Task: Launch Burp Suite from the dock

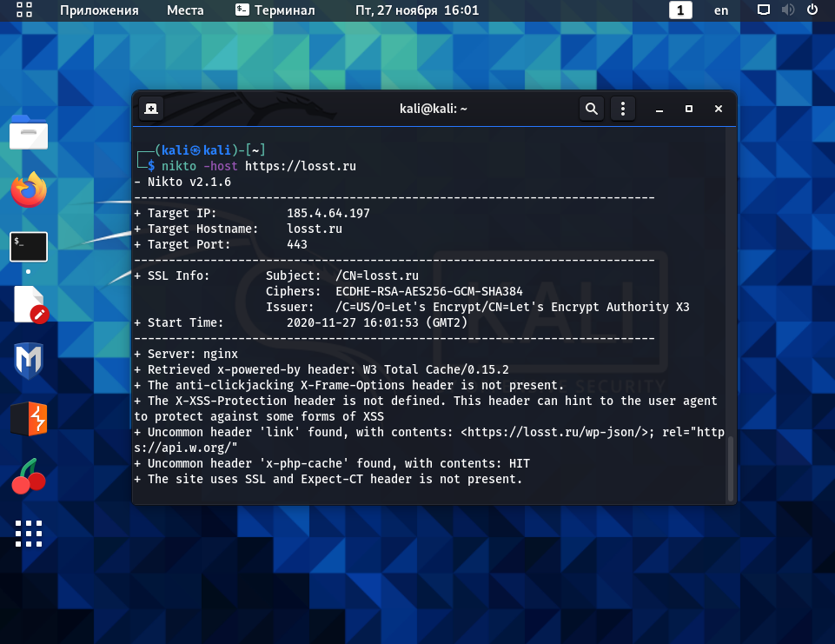Action: pyautogui.click(x=30, y=419)
